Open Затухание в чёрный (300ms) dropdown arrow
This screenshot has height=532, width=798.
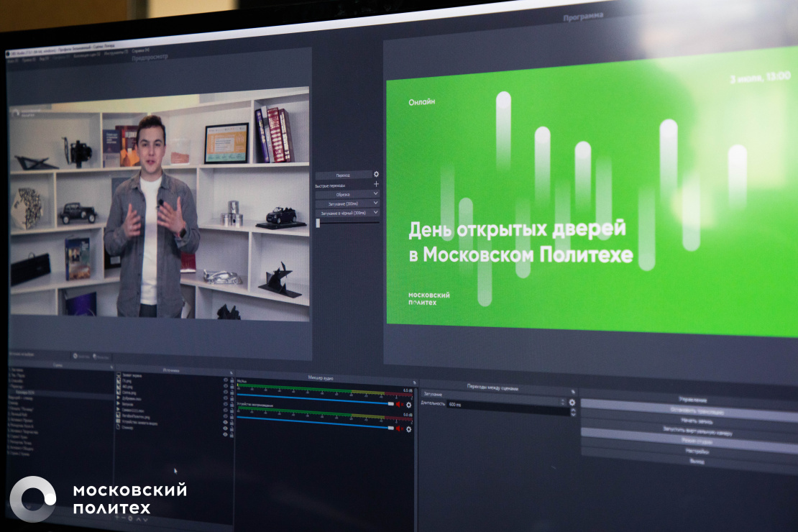(375, 212)
